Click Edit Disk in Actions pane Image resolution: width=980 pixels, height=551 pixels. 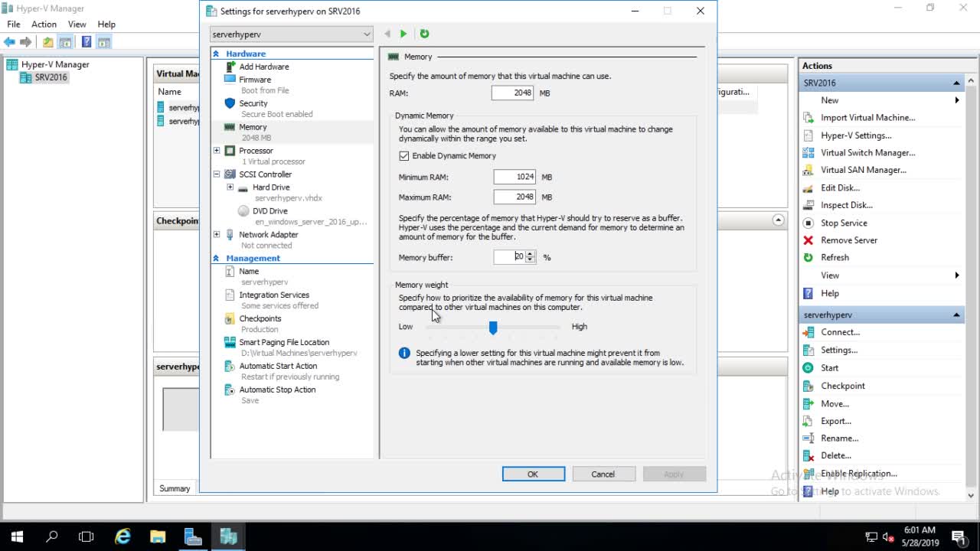(x=840, y=187)
